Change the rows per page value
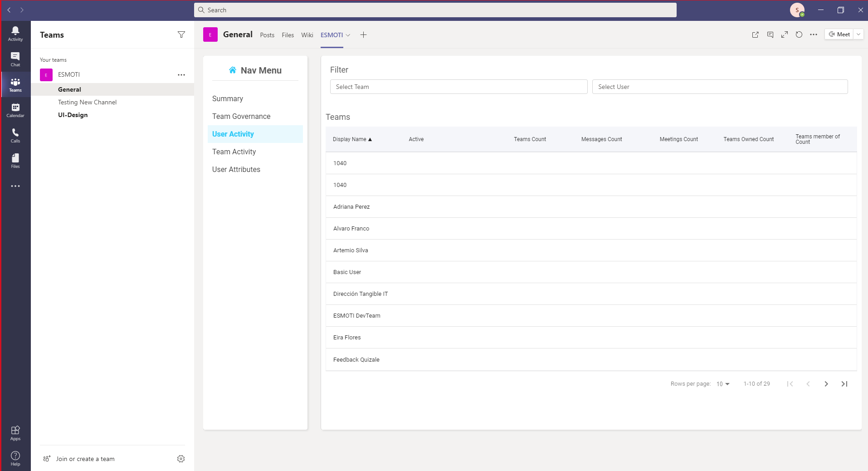The width and height of the screenshot is (868, 471). click(723, 384)
